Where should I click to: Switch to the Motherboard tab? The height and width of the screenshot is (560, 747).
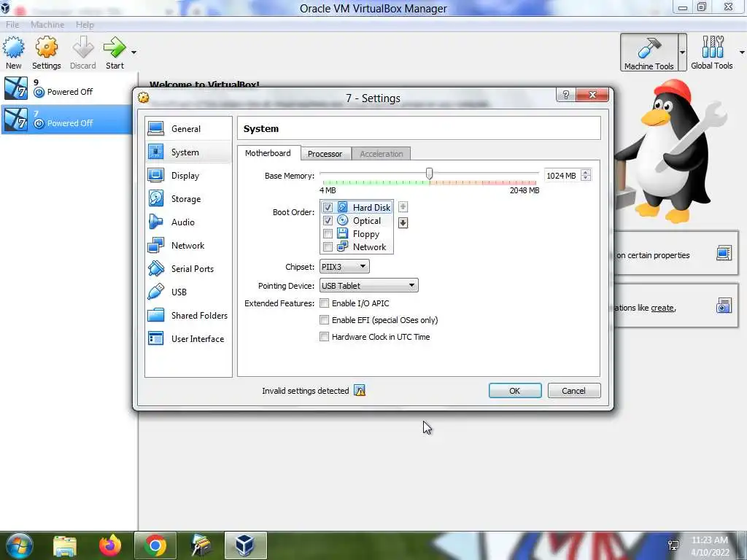pyautogui.click(x=268, y=153)
